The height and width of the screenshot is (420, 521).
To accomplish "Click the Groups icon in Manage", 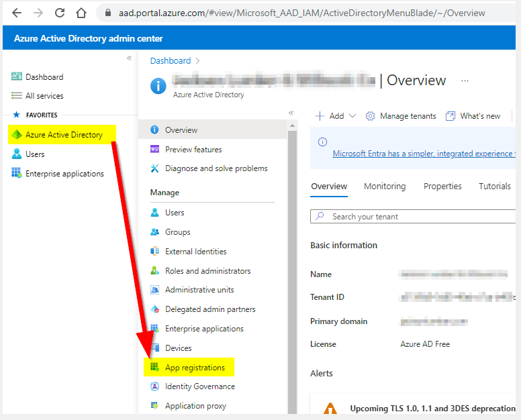I will click(x=155, y=232).
